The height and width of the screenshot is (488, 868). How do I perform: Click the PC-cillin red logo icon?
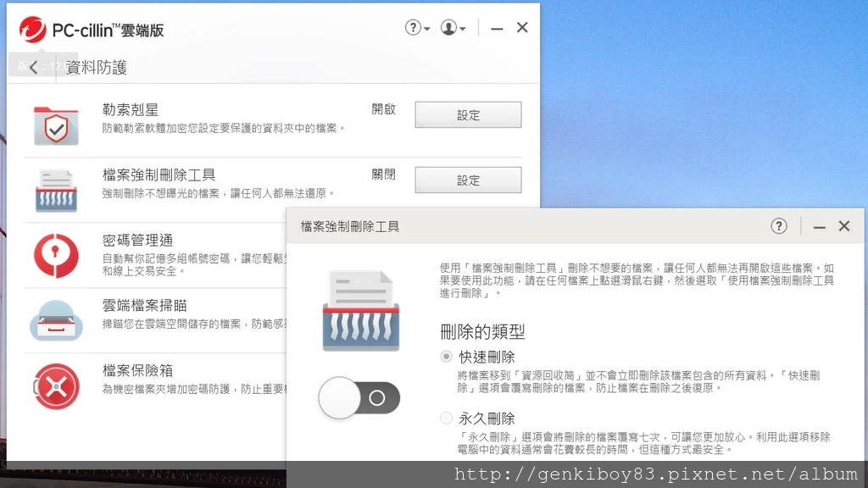coord(32,30)
